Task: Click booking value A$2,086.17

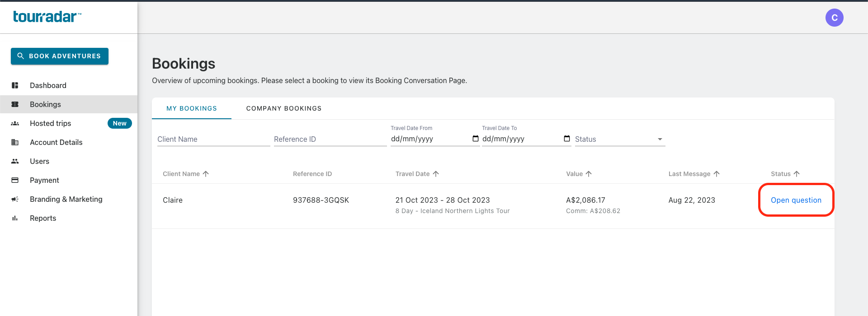Action: pyautogui.click(x=585, y=200)
